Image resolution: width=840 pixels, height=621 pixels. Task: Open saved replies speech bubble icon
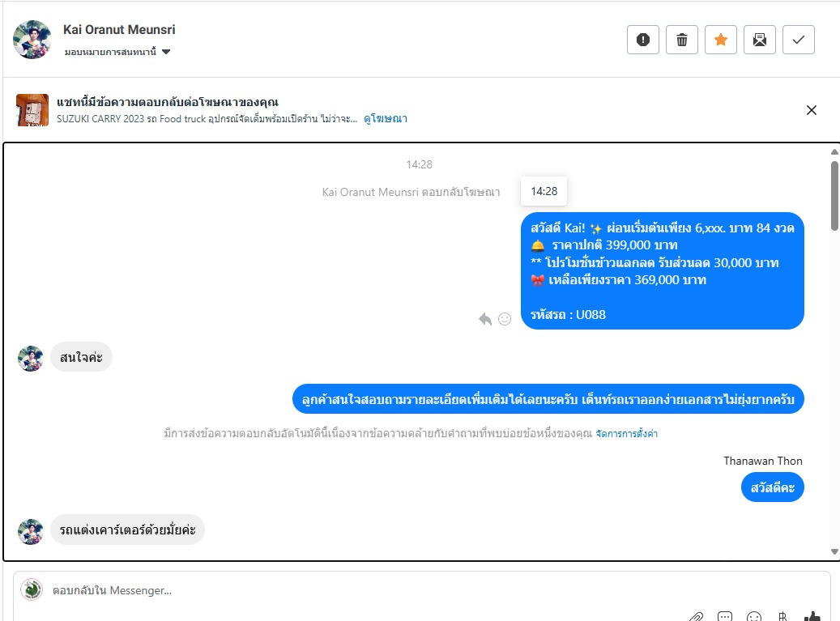click(725, 617)
